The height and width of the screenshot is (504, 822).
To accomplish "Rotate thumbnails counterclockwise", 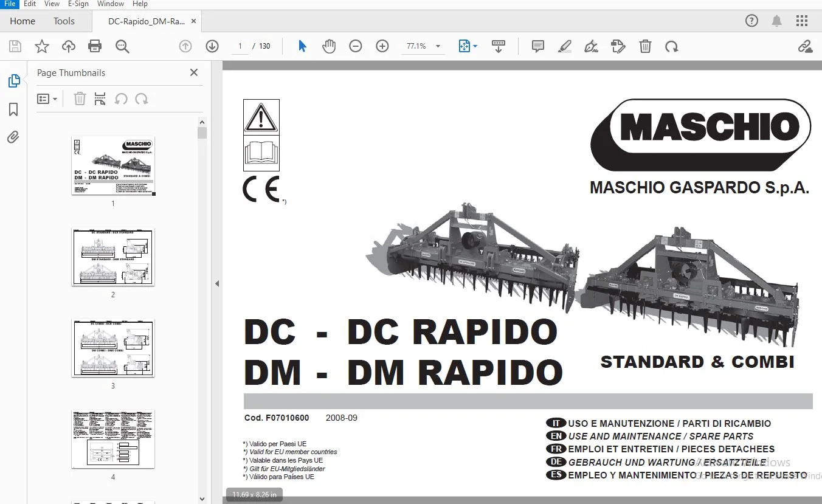I will pos(121,98).
